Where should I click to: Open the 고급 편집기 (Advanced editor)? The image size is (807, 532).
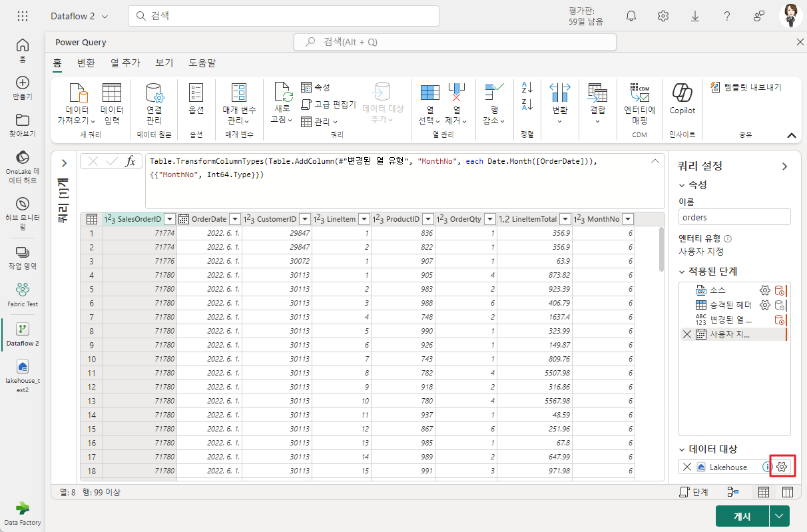(328, 105)
